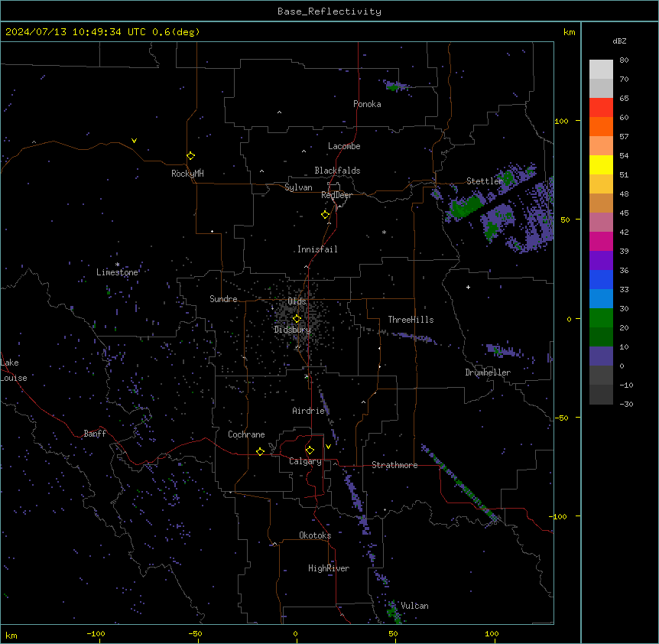Click the Blackfalds city label

[337, 171]
